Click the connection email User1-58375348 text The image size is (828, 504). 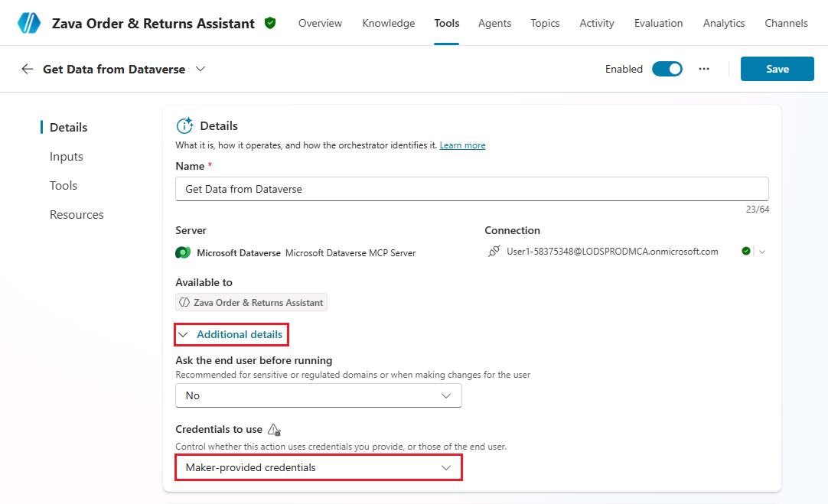pyautogui.click(x=612, y=251)
